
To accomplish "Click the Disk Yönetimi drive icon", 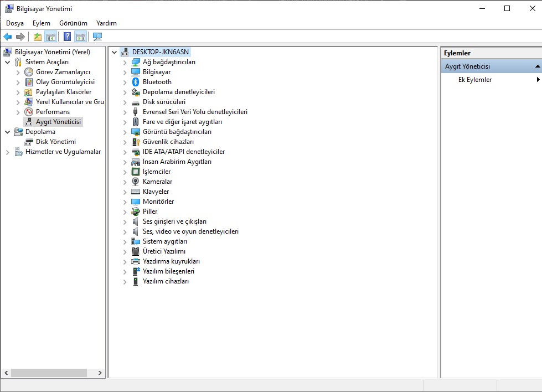I will [29, 142].
